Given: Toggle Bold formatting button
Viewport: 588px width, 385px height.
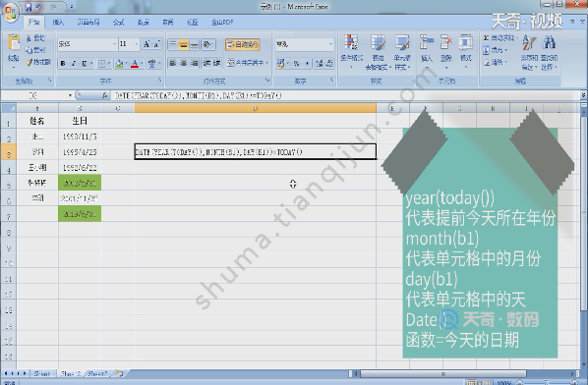Looking at the screenshot, I should click(x=63, y=63).
